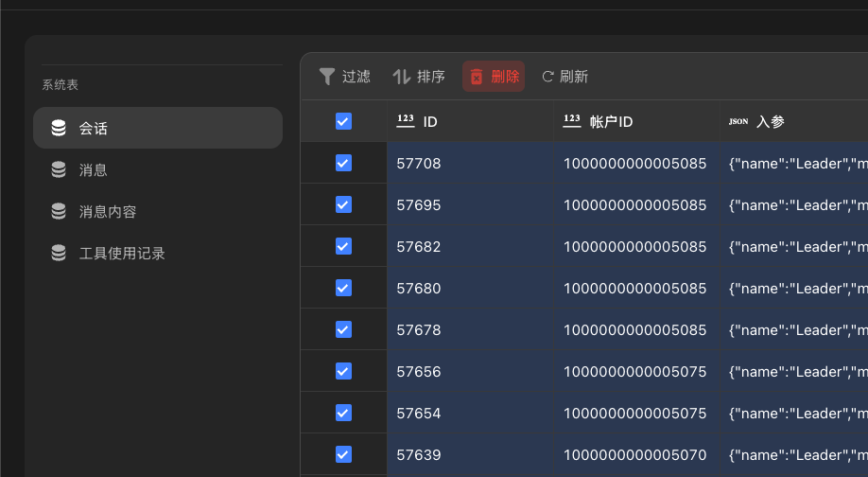The height and width of the screenshot is (477, 868).
Task: Click account ID 1000000000005070 in row 57639
Action: pyautogui.click(x=636, y=454)
